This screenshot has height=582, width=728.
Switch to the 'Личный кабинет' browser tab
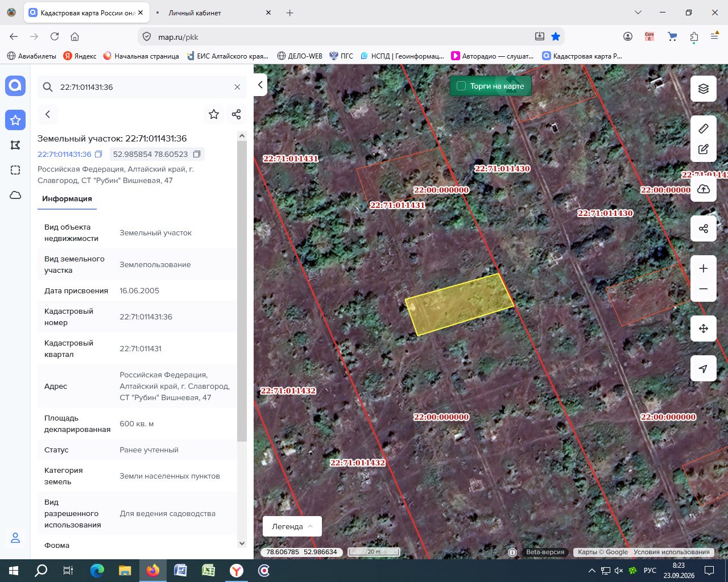pos(195,13)
